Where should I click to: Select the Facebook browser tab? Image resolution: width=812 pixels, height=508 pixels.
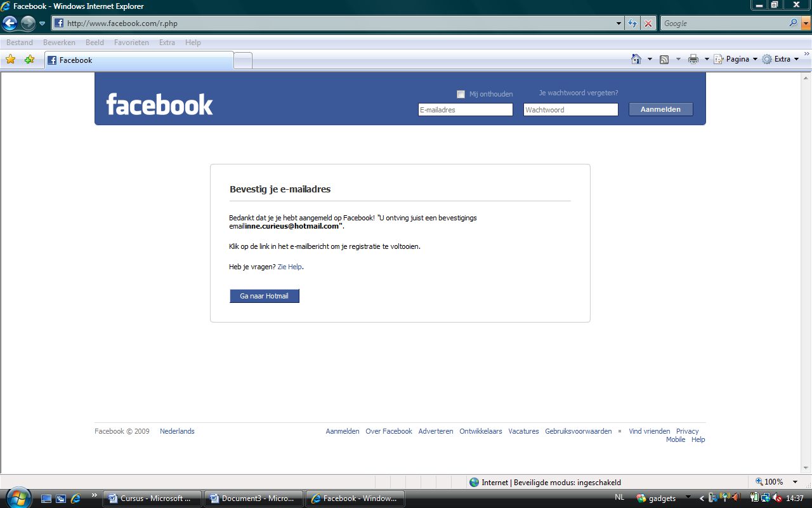tap(139, 60)
